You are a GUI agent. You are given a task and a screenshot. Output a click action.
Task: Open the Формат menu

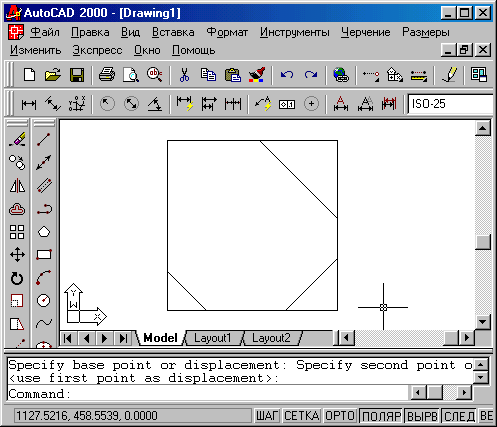point(227,32)
